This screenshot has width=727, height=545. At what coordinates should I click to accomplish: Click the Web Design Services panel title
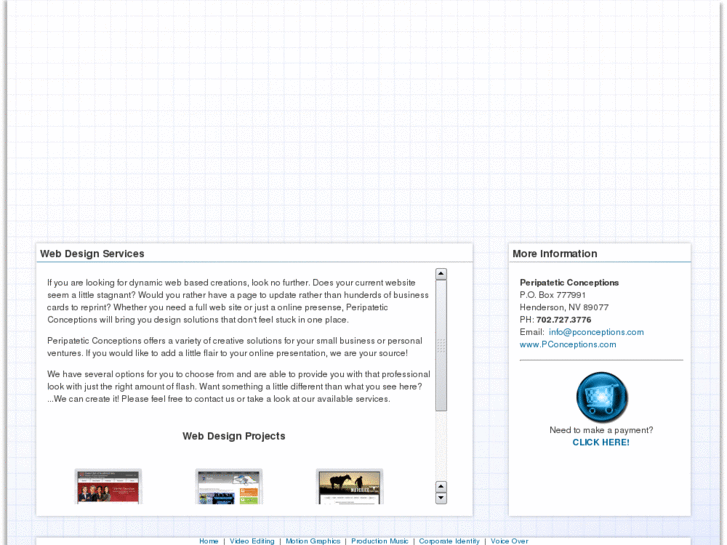[92, 254]
